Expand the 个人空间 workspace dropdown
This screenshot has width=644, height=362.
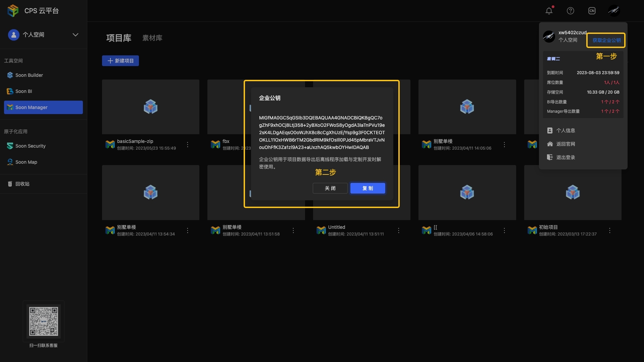76,35
